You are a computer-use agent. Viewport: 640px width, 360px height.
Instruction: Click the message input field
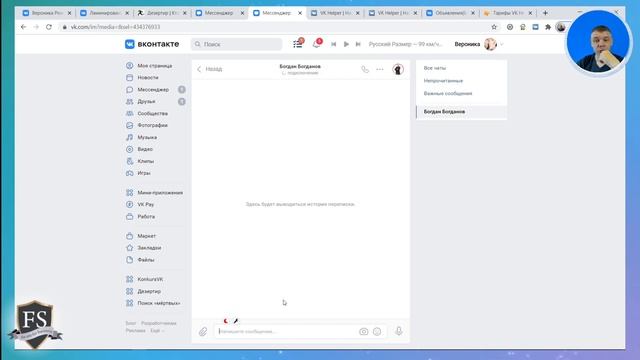(286, 331)
